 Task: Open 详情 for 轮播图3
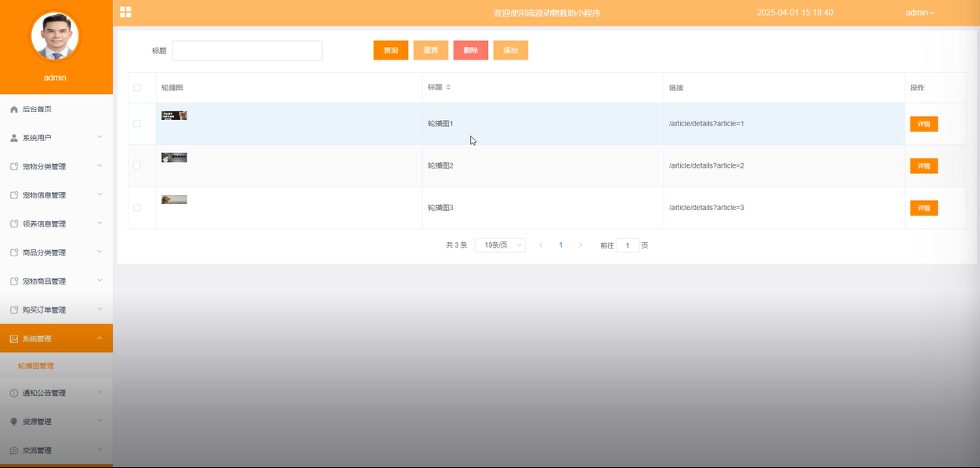(924, 208)
